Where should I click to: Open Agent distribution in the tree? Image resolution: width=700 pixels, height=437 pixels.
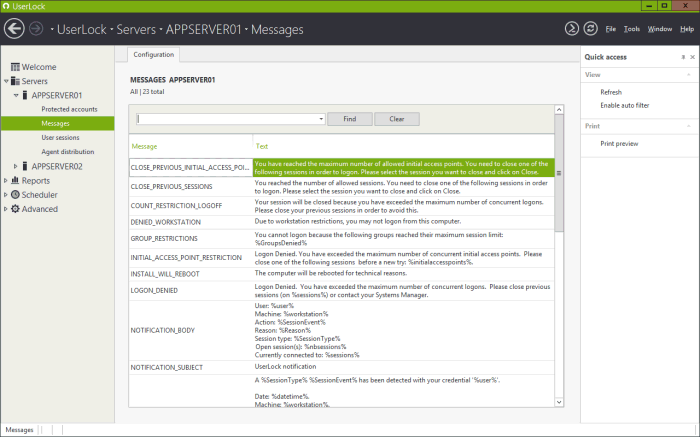point(68,152)
